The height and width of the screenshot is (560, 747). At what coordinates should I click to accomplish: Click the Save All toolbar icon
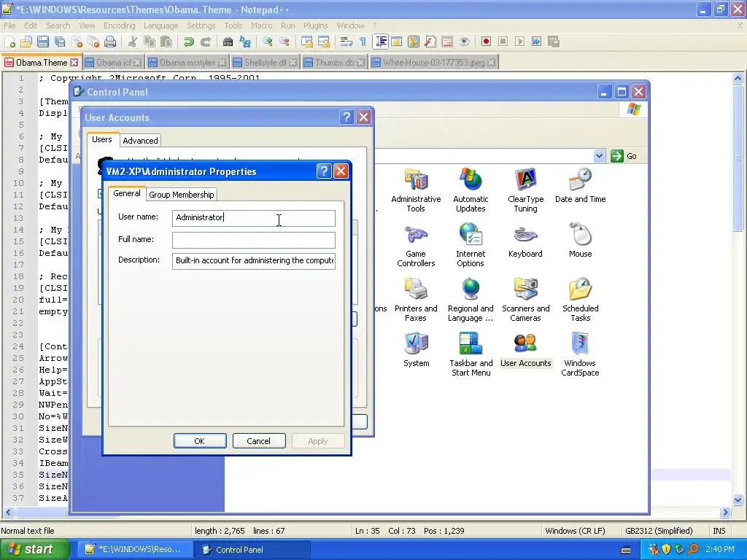(60, 42)
